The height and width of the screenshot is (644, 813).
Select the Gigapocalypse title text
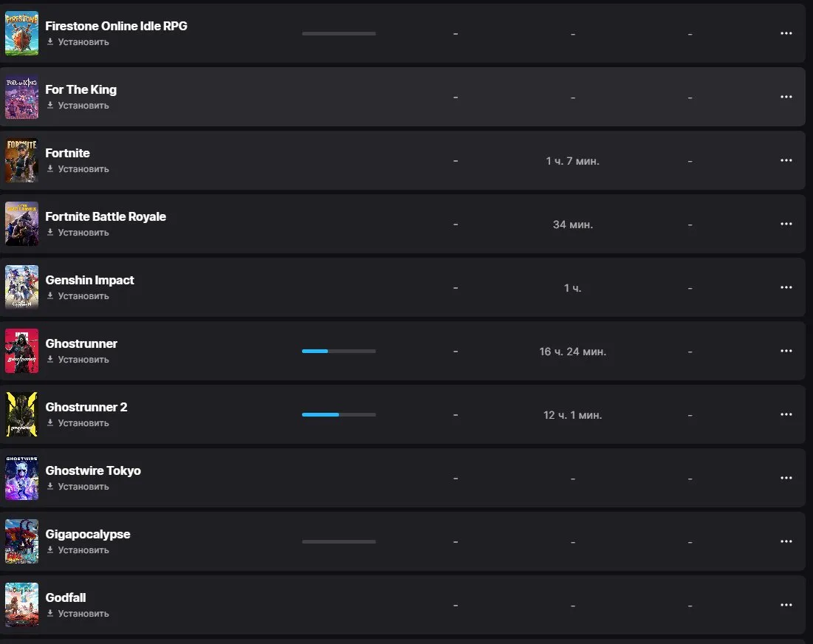tap(88, 534)
